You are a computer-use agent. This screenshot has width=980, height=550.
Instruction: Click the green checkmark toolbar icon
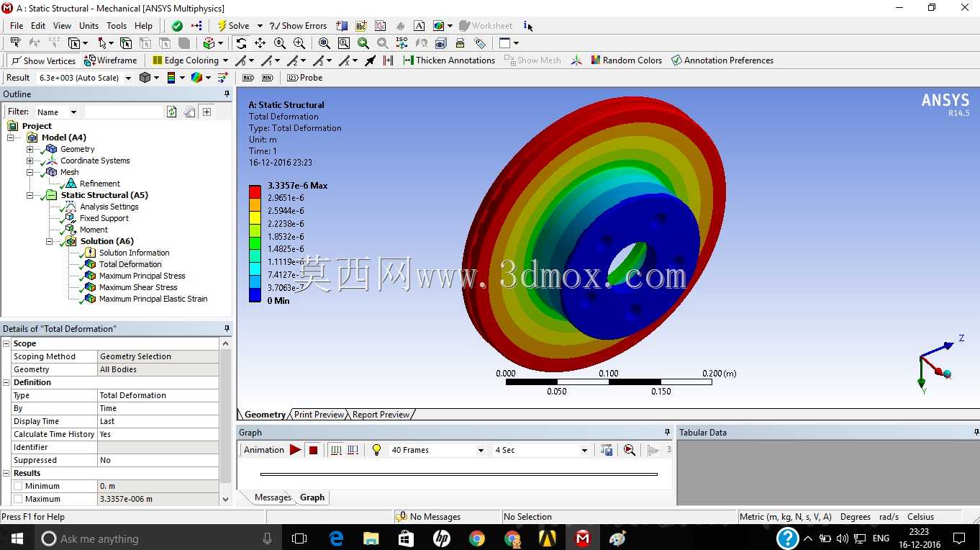[x=177, y=26]
